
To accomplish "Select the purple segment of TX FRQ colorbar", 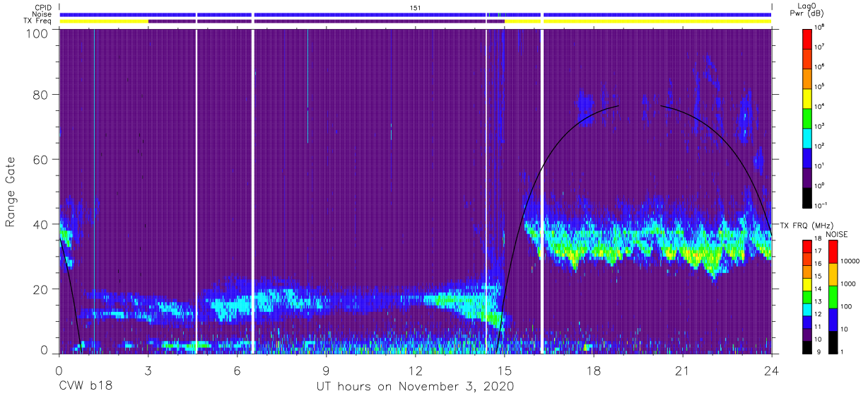I will pyautogui.click(x=807, y=335).
